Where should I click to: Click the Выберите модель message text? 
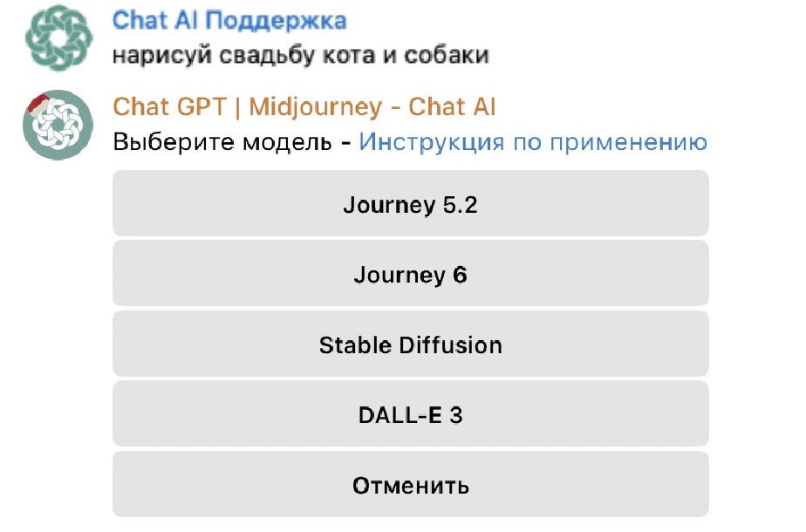pos(222,142)
